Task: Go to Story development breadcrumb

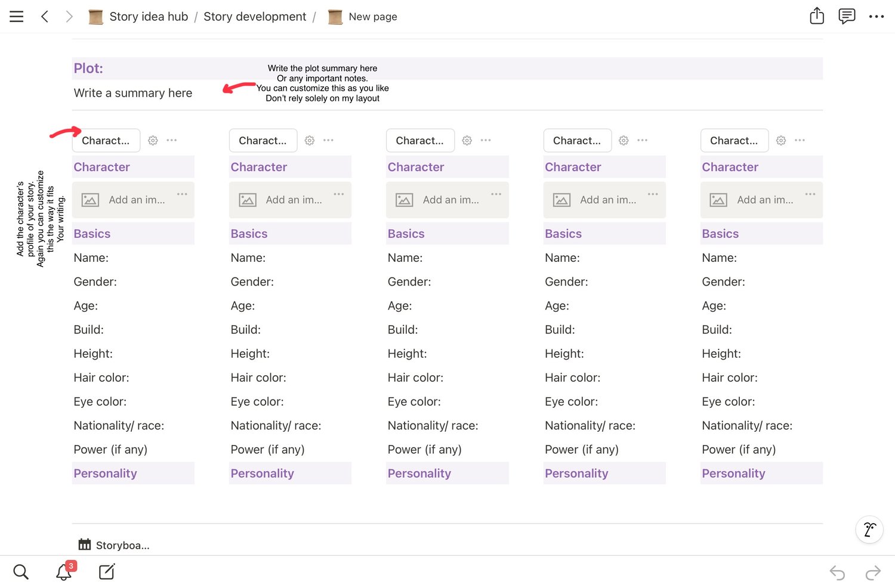Action: pos(255,17)
